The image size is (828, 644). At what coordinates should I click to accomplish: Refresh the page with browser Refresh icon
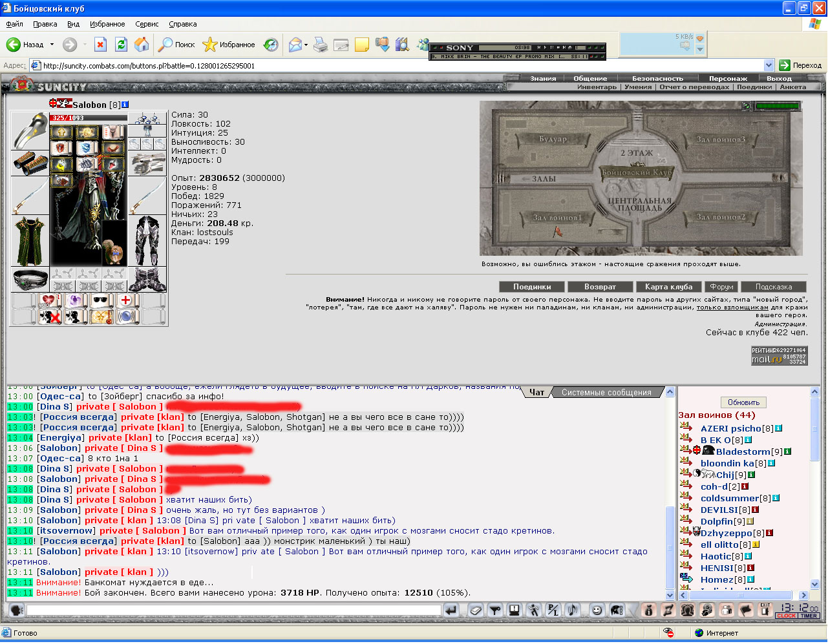click(121, 45)
